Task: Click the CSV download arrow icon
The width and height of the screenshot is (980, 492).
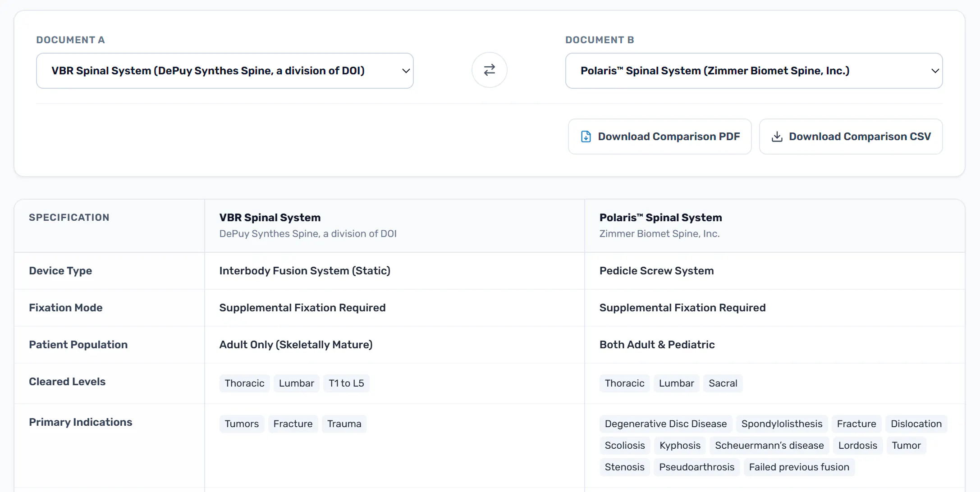Action: pyautogui.click(x=777, y=137)
